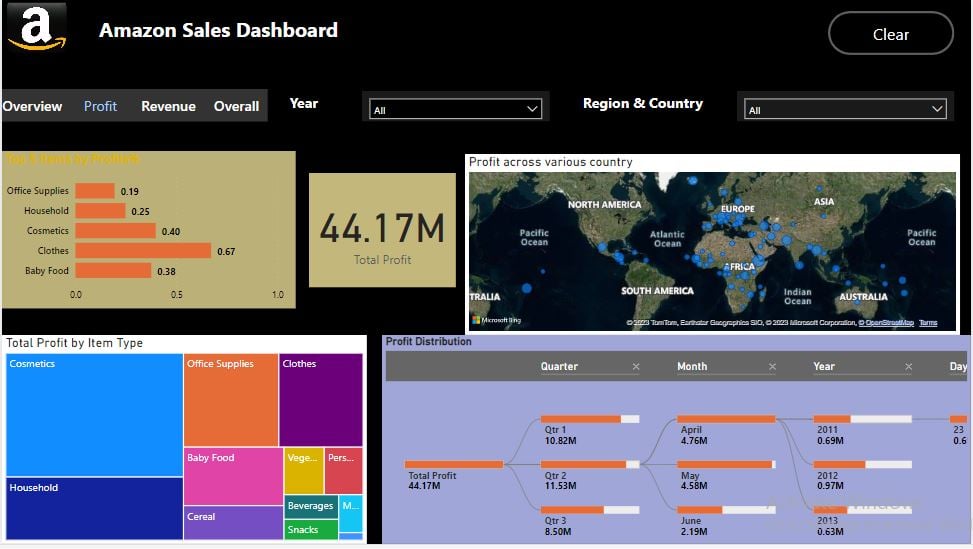Select the orange Office Supplies treemap tile
The width and height of the screenshot is (973, 549).
click(x=231, y=400)
